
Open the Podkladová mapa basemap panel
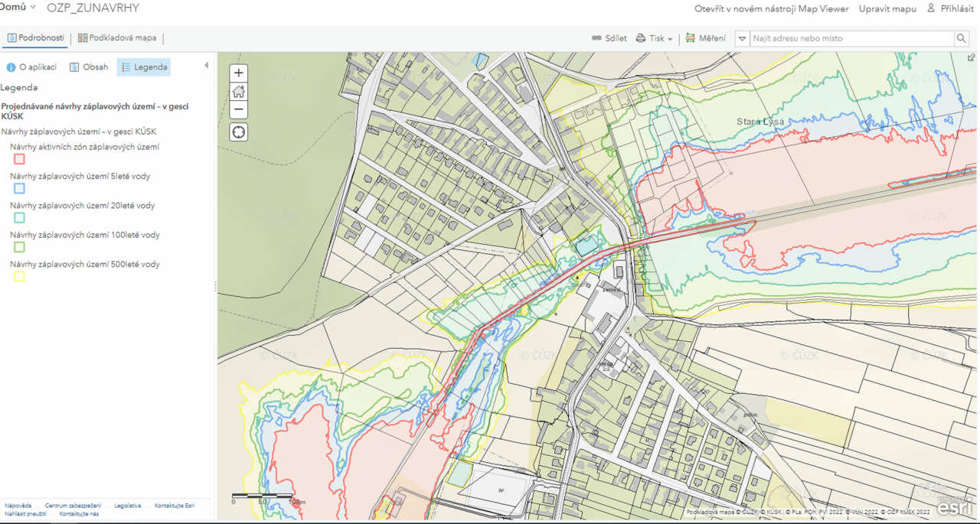117,38
